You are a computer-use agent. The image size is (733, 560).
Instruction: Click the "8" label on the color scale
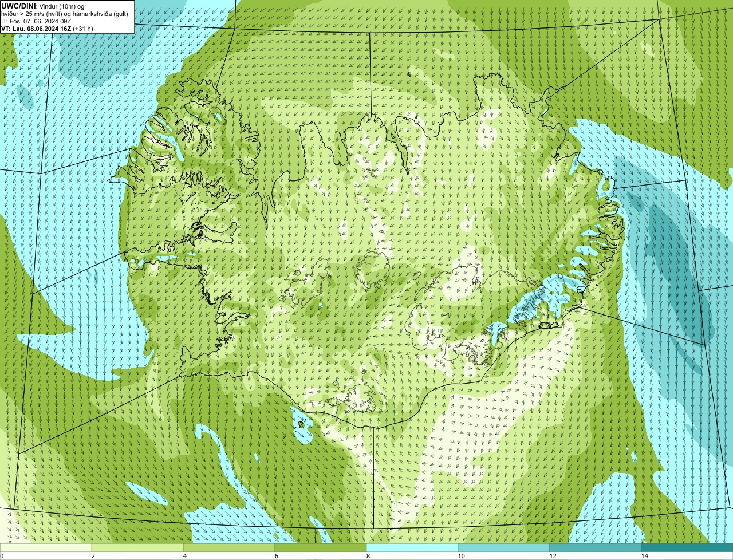pos(368,556)
